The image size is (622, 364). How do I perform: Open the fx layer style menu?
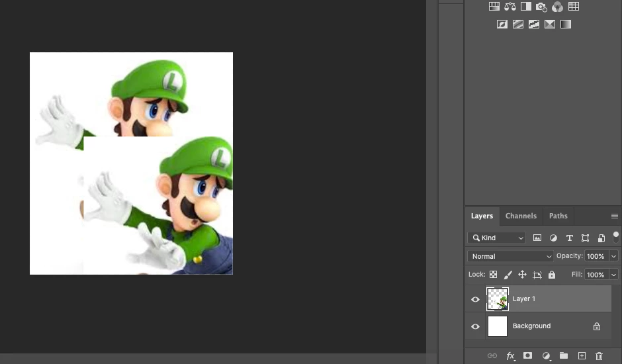(511, 355)
